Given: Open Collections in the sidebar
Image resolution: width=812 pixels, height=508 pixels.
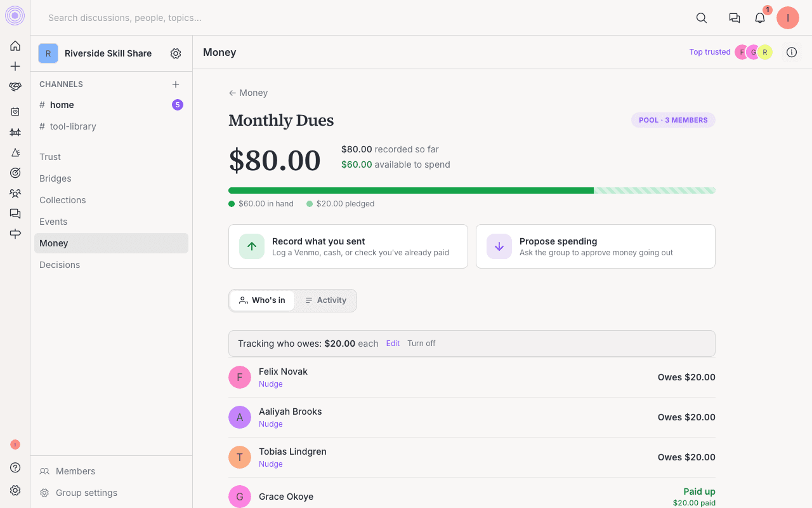Looking at the screenshot, I should point(111,200).
